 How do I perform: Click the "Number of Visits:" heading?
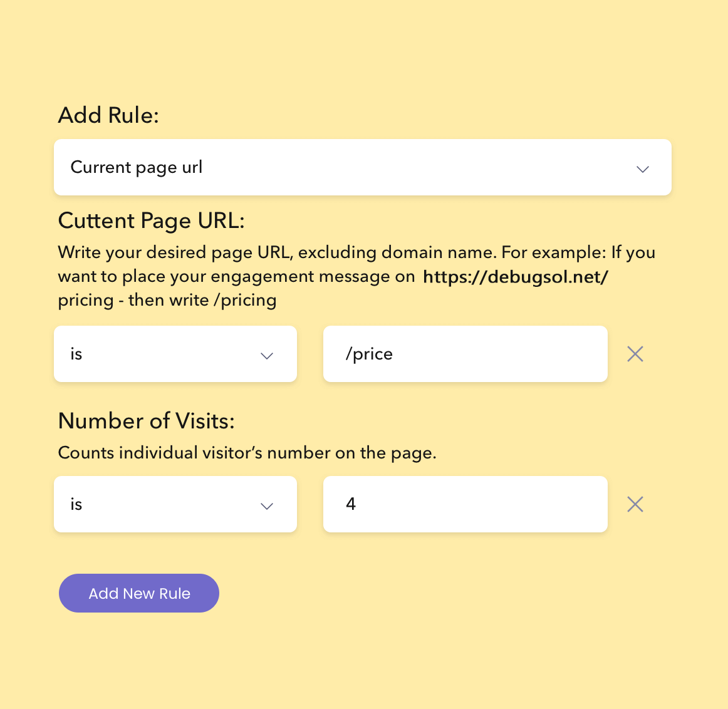(146, 421)
